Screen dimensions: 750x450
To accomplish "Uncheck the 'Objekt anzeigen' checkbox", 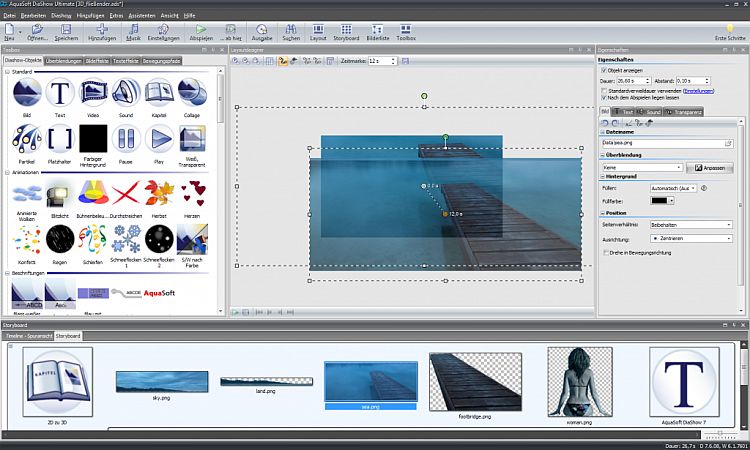I will (602, 72).
